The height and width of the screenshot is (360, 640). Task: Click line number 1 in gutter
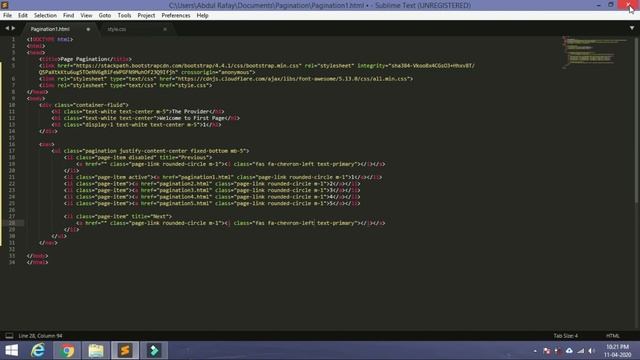tap(13, 39)
